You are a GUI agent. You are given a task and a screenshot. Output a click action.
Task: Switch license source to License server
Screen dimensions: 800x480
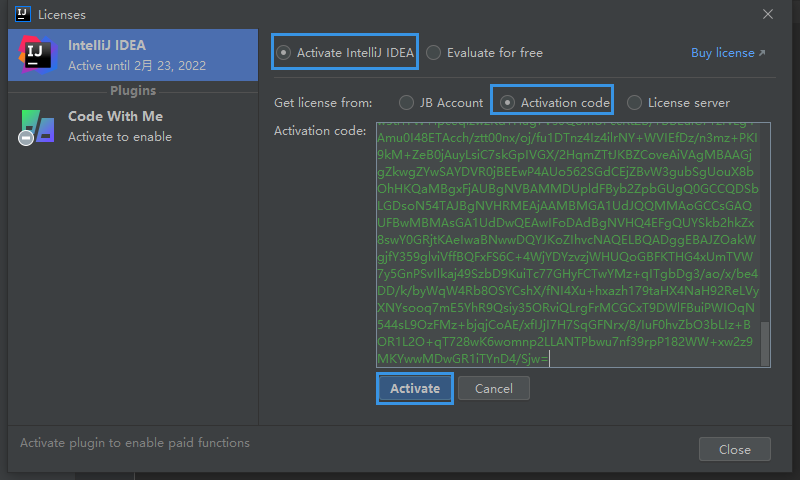tap(634, 102)
